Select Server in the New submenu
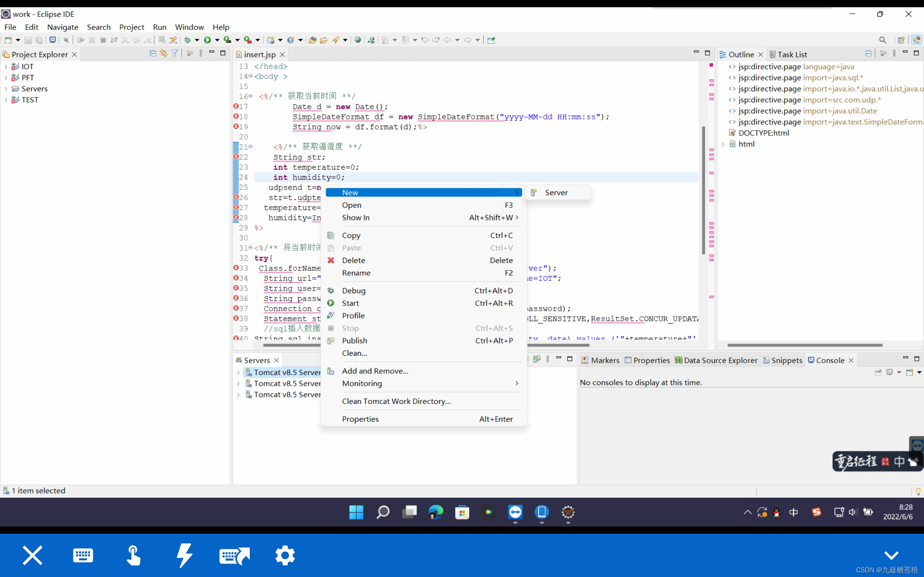The image size is (924, 577). pyautogui.click(x=556, y=193)
